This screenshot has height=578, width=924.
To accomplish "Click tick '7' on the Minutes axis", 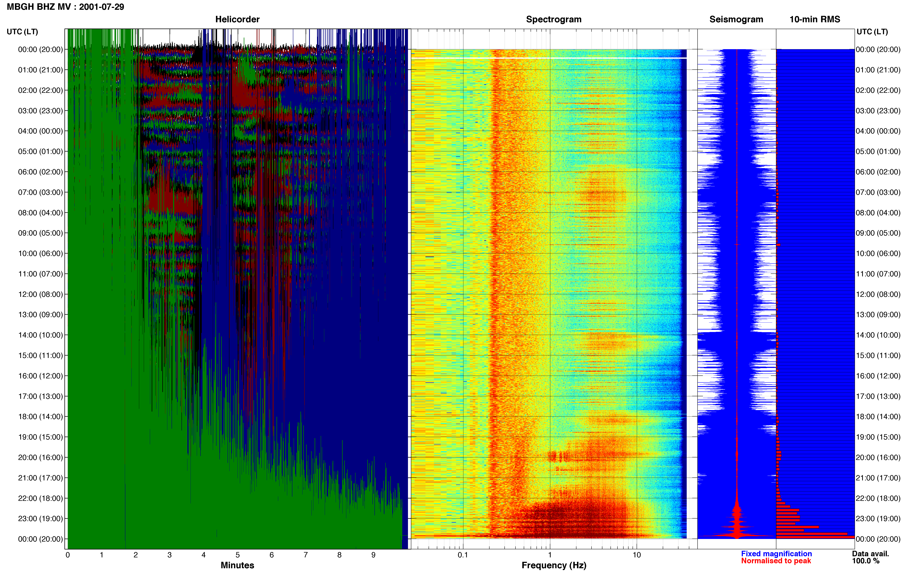I will click(x=306, y=555).
